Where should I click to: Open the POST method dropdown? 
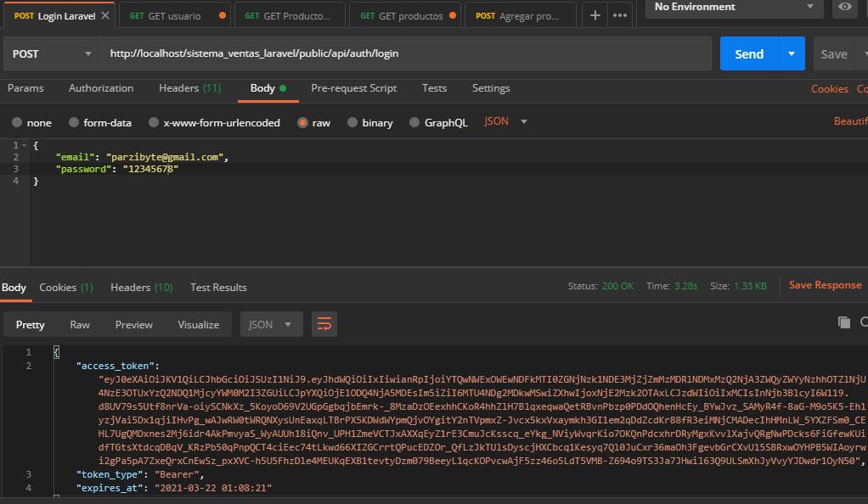(52, 53)
